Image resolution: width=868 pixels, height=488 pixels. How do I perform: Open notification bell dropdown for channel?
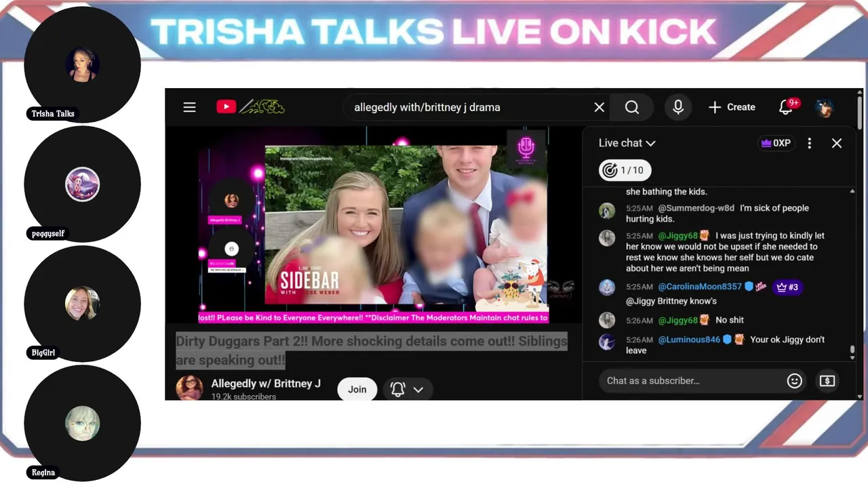(x=408, y=389)
